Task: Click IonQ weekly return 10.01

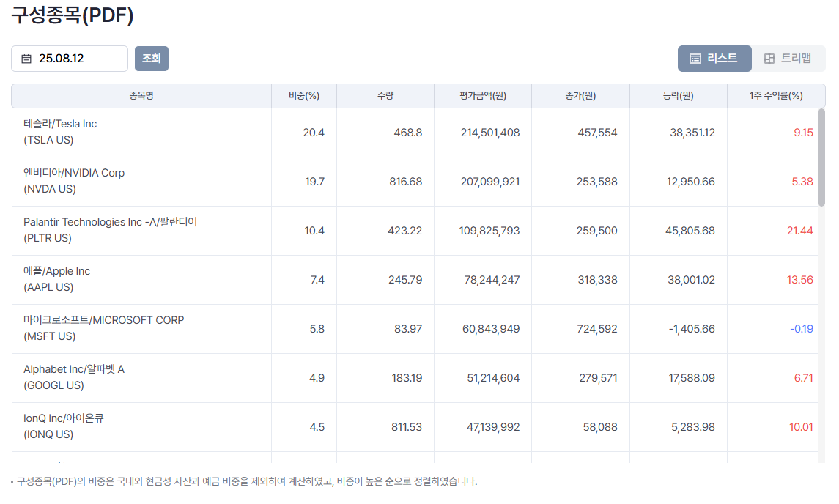Action: [801, 428]
